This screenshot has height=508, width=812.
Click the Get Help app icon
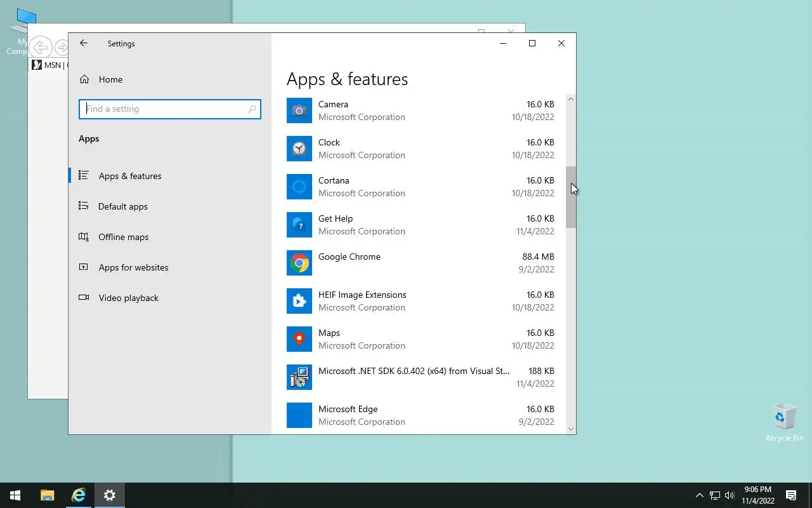299,225
